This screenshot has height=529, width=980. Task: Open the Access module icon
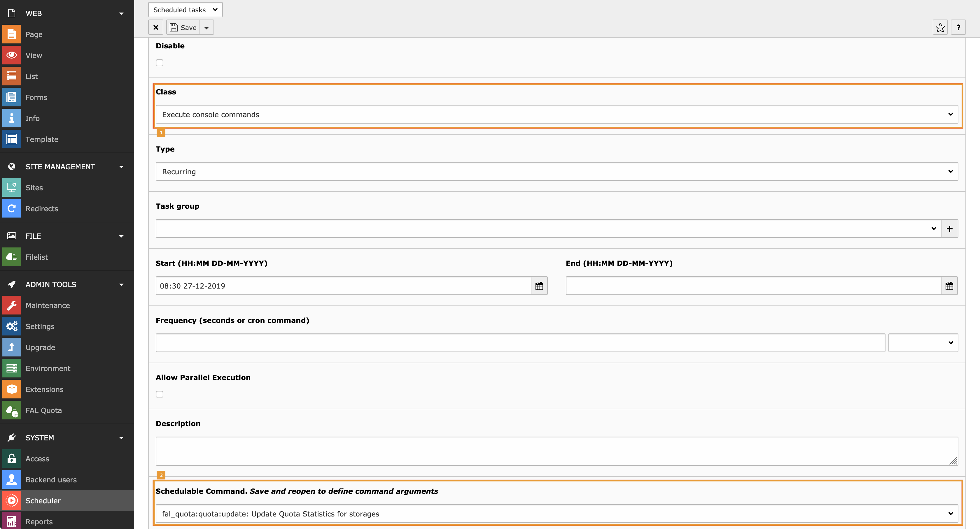pyautogui.click(x=11, y=459)
